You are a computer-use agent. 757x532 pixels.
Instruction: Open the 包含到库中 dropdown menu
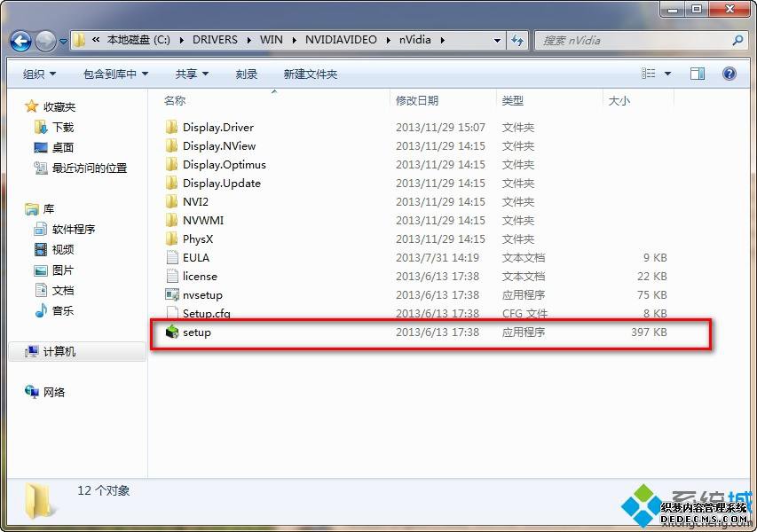tap(116, 74)
